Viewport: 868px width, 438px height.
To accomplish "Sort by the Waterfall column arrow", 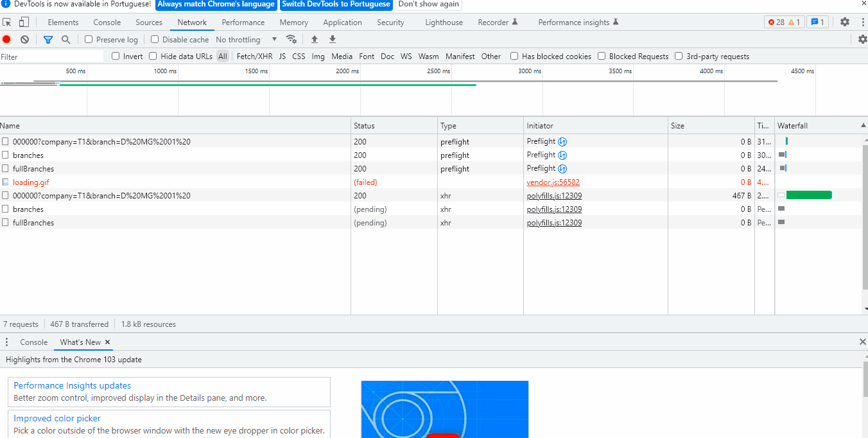I will pos(863,125).
